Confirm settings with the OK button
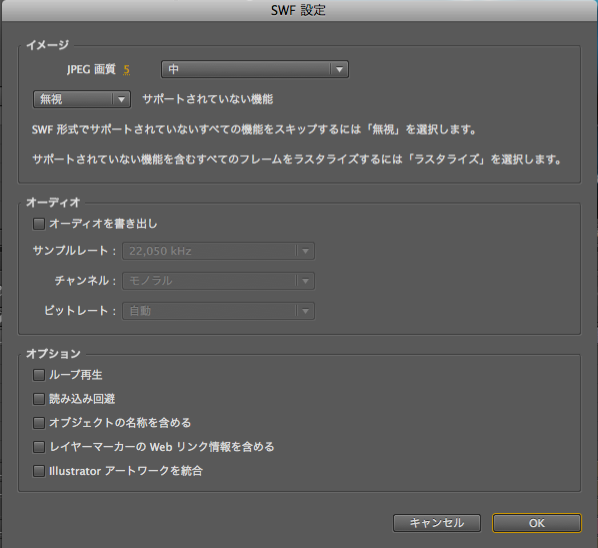This screenshot has height=548, width=598. [x=537, y=523]
